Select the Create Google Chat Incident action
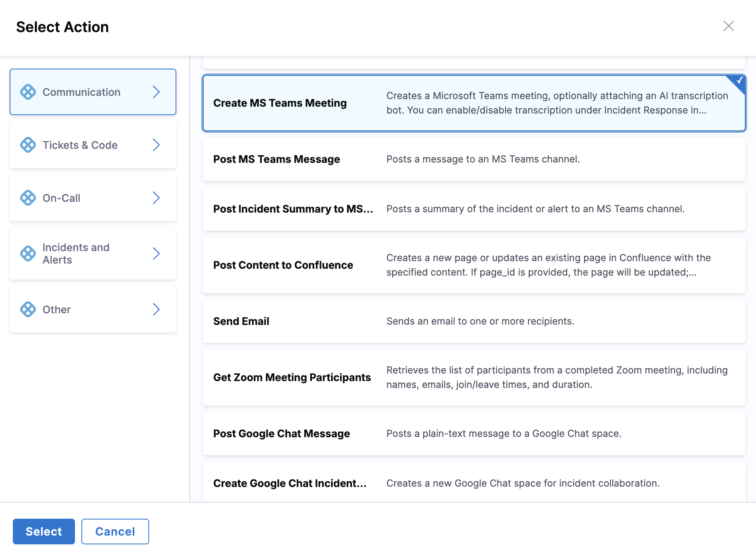This screenshot has height=556, width=756. [x=474, y=482]
